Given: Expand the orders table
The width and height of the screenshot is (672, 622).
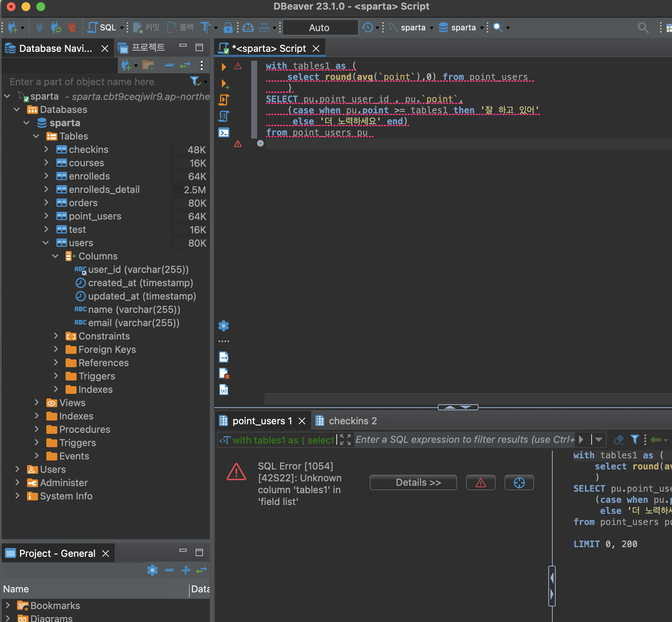Looking at the screenshot, I should (46, 203).
